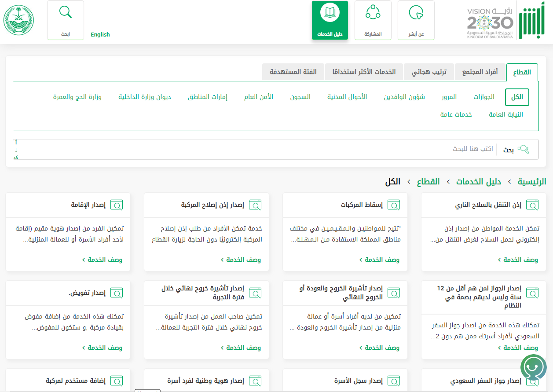
Task: Filter services by المرور sector
Action: (449, 97)
